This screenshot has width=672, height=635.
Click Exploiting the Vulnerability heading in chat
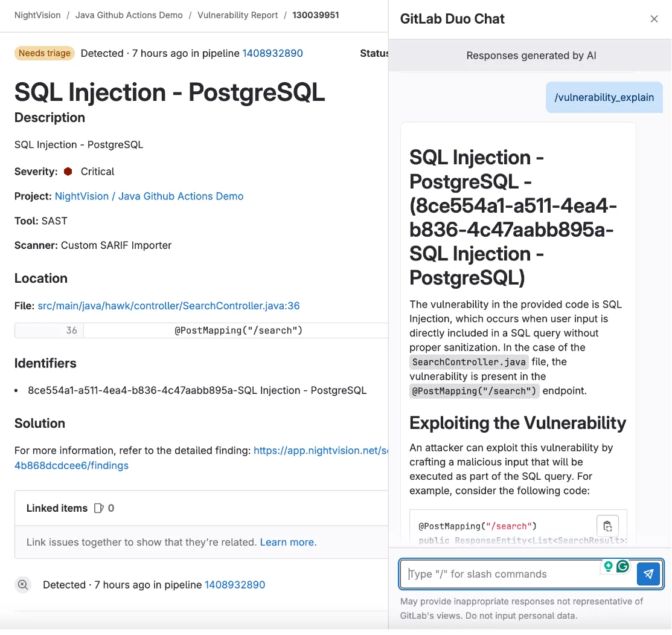(x=517, y=423)
